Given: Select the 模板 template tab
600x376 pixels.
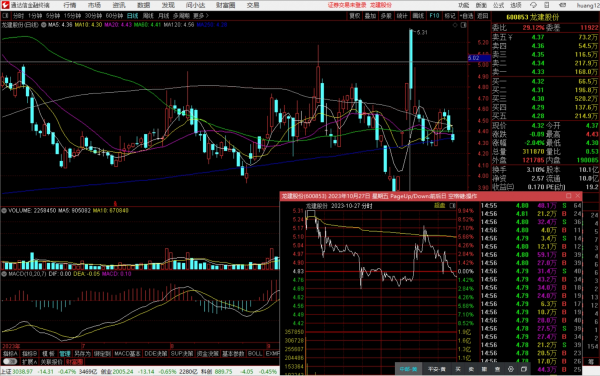Looking at the screenshot, I should 48,354.
